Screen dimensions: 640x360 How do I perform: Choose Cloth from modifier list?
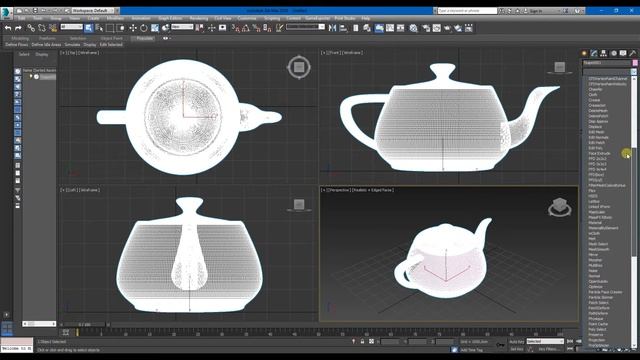coord(593,95)
